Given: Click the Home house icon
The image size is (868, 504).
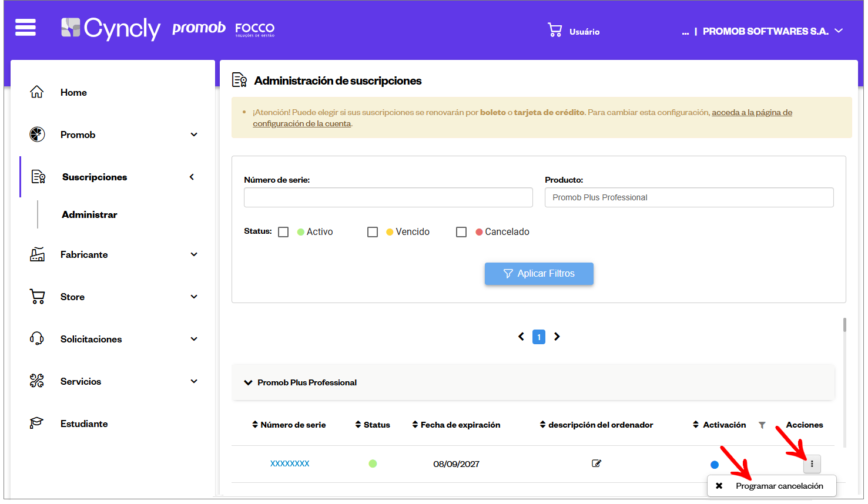Looking at the screenshot, I should [x=37, y=92].
